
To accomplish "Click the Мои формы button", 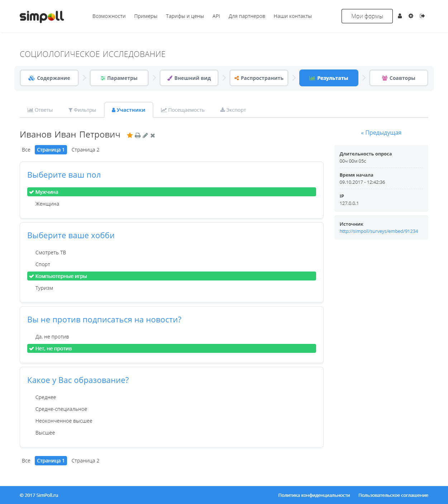I will click(367, 16).
